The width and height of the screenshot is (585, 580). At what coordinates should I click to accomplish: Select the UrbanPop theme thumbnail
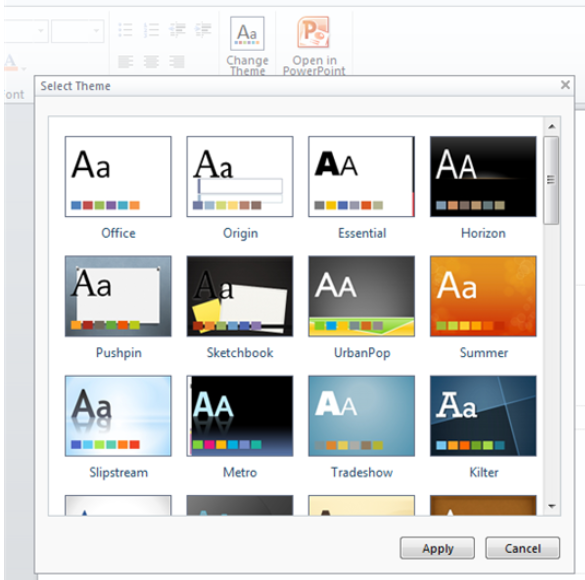coord(362,296)
